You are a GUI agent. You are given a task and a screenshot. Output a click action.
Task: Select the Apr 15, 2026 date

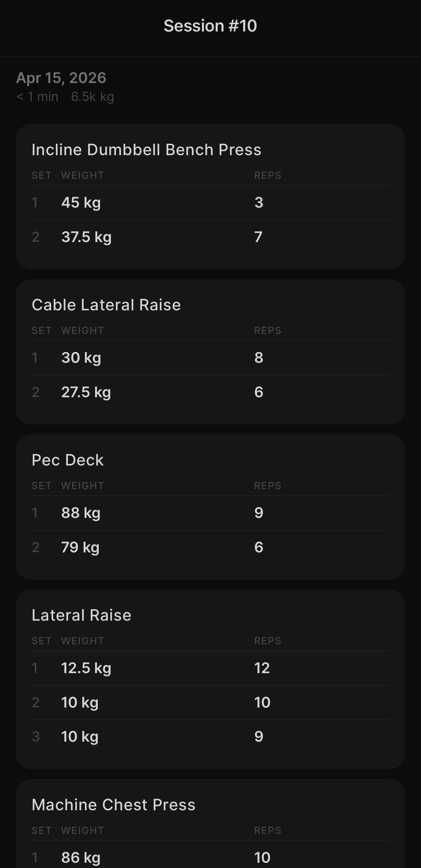[61, 78]
